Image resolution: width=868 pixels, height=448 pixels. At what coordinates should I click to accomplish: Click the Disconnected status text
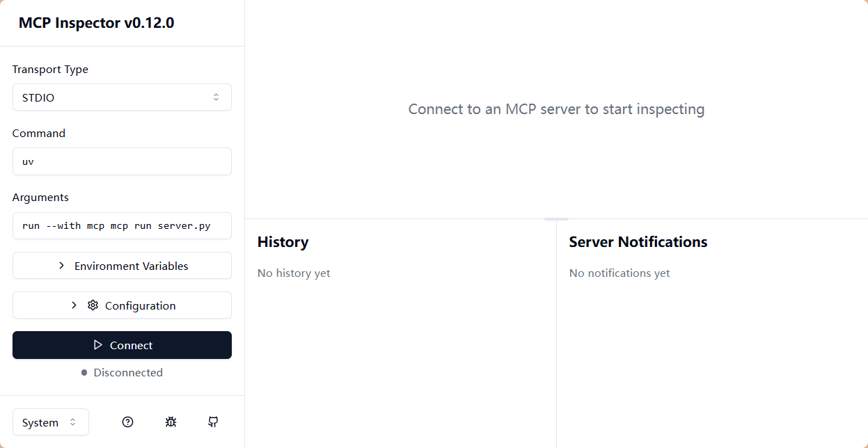128,372
